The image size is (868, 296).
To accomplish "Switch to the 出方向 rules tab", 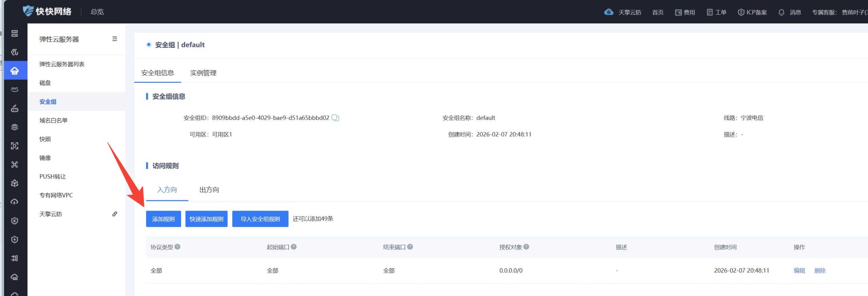I will point(209,190).
